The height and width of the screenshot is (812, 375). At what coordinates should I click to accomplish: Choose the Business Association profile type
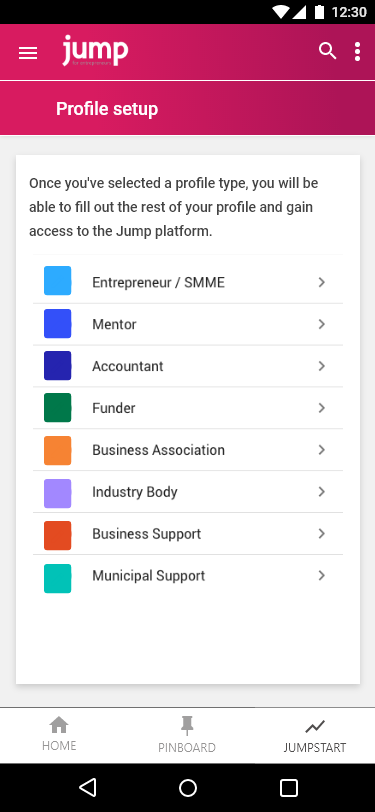click(x=188, y=450)
